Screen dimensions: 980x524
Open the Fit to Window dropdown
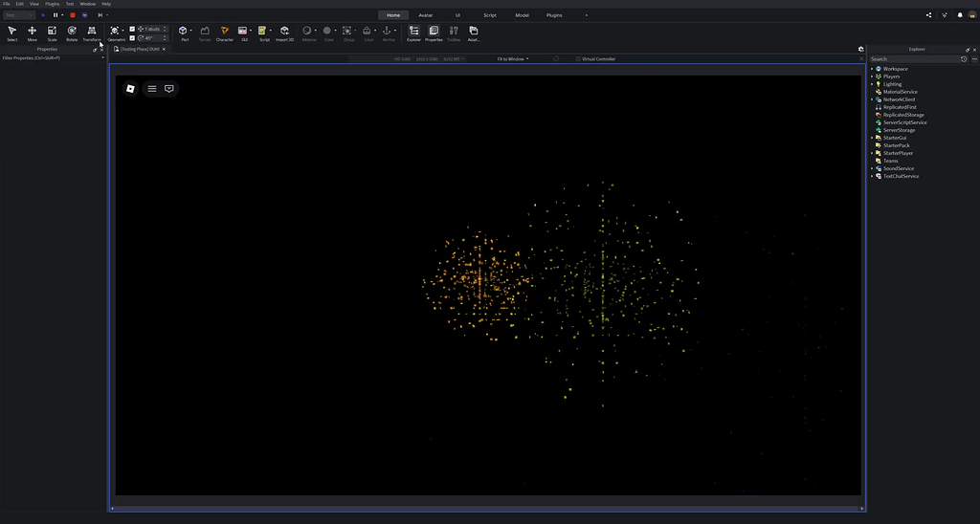pyautogui.click(x=513, y=58)
